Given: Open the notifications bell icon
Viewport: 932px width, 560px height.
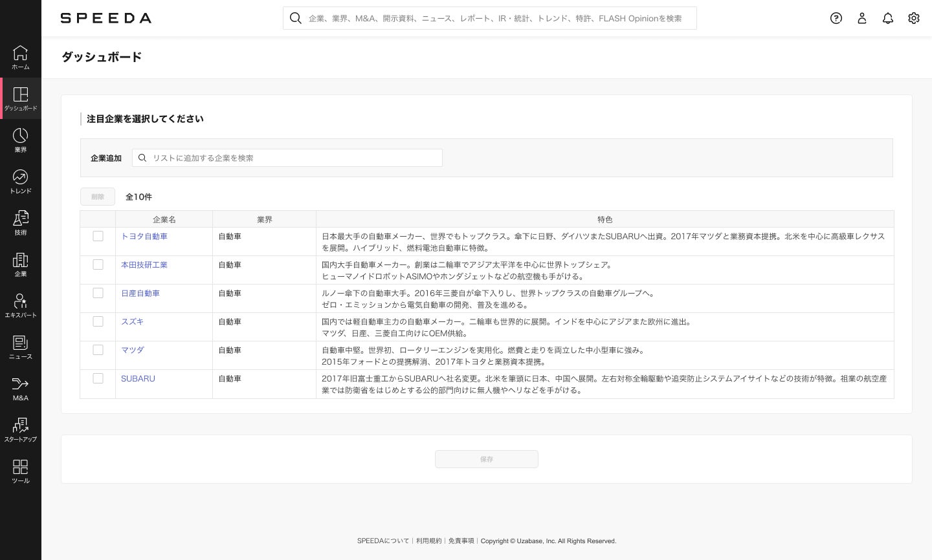Looking at the screenshot, I should (888, 18).
